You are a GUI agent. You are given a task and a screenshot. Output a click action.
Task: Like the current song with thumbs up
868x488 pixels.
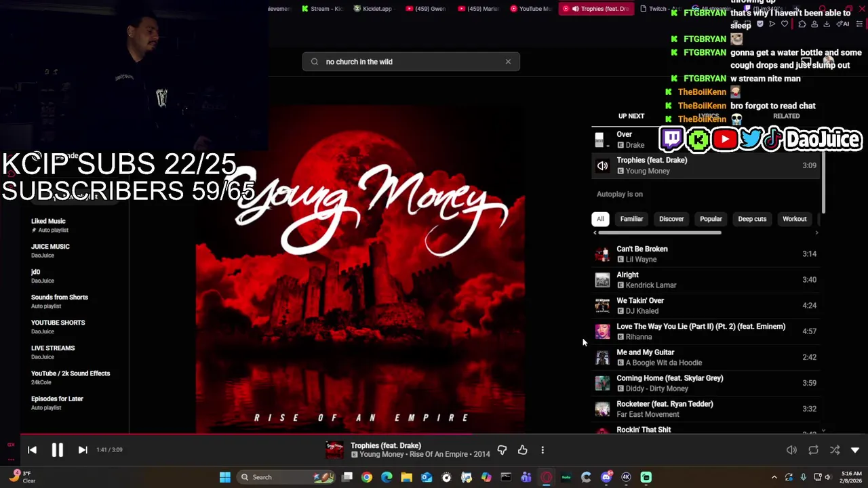coord(522,450)
